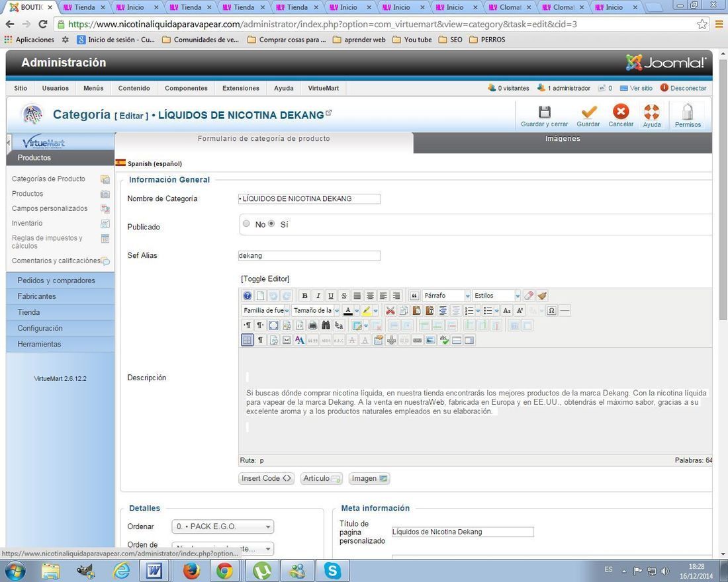Open Firefox from the taskbar

[x=191, y=570]
